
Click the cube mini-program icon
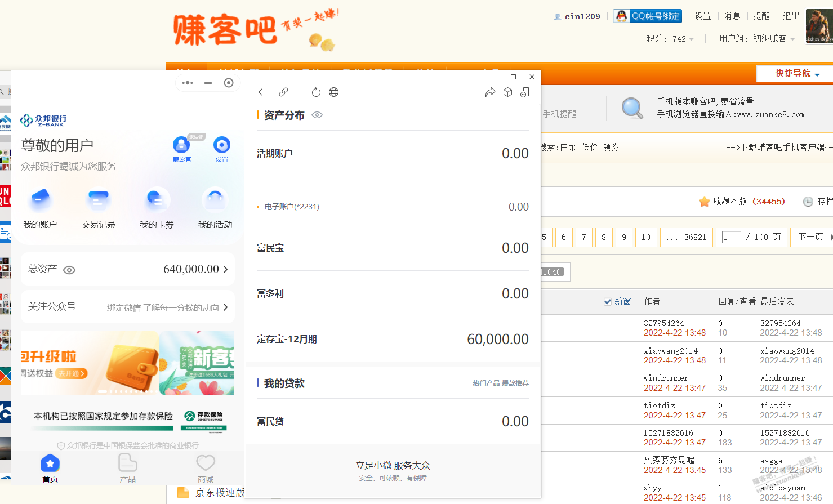click(x=507, y=92)
